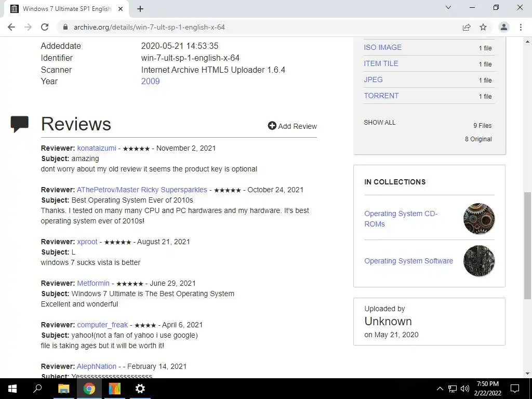Viewport: 532px width, 399px height.
Task: Click the gears thumbnail for CD-ROMs collection
Action: [478, 219]
